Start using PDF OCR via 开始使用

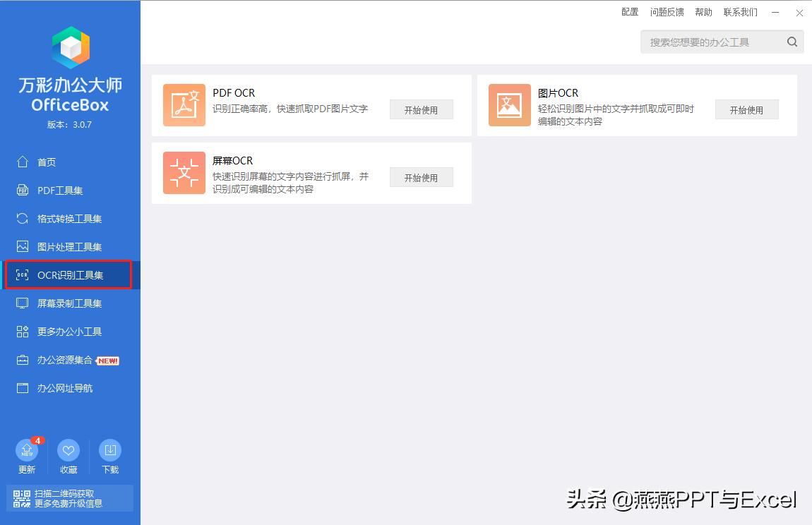[x=421, y=109]
